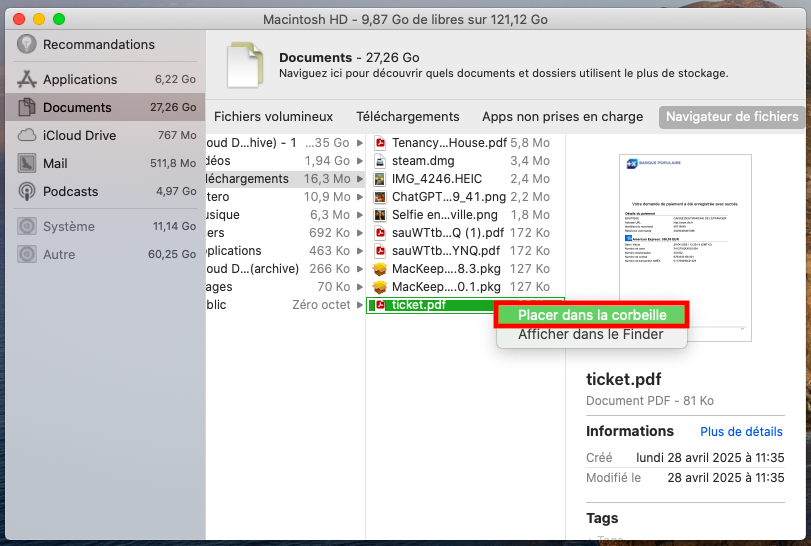Expand the 1,94 Go vidéos folder arrow

pos(359,161)
